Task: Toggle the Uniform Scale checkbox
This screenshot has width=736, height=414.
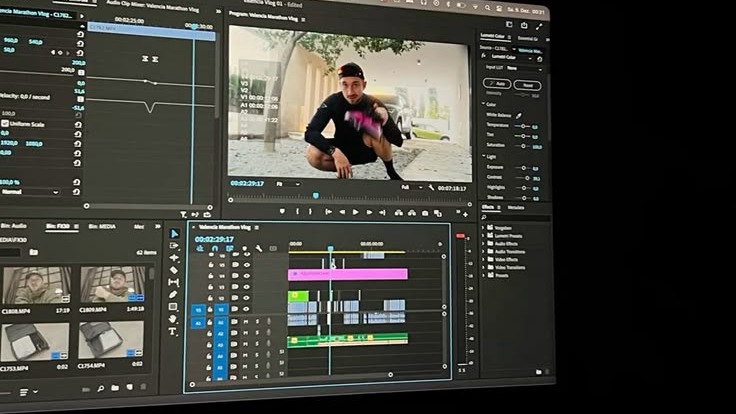Action: pyautogui.click(x=5, y=123)
